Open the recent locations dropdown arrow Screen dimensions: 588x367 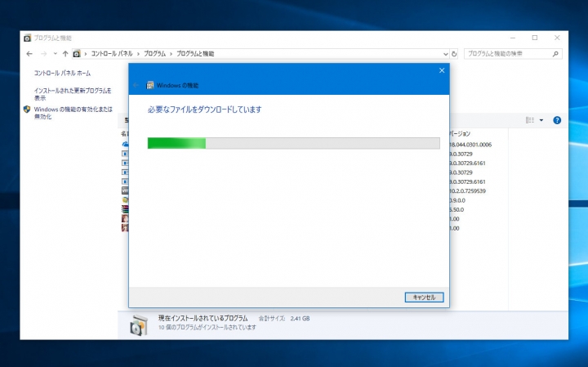[x=56, y=54]
